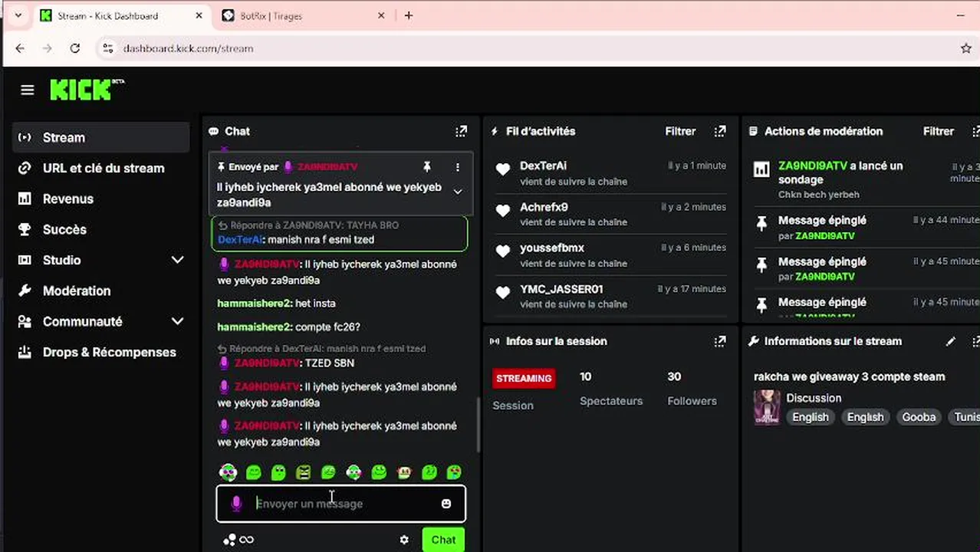Collapse the pinned message chevron
This screenshot has height=552, width=980.
click(458, 192)
